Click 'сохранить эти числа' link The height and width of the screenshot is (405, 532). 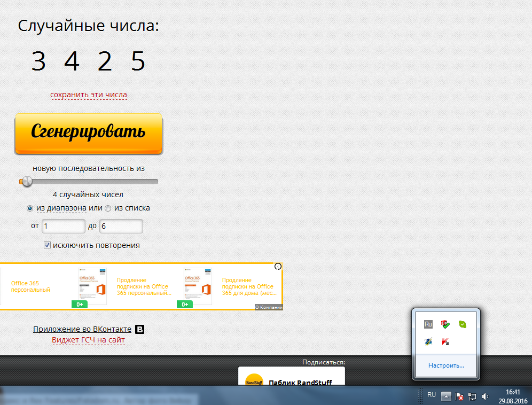coord(89,95)
